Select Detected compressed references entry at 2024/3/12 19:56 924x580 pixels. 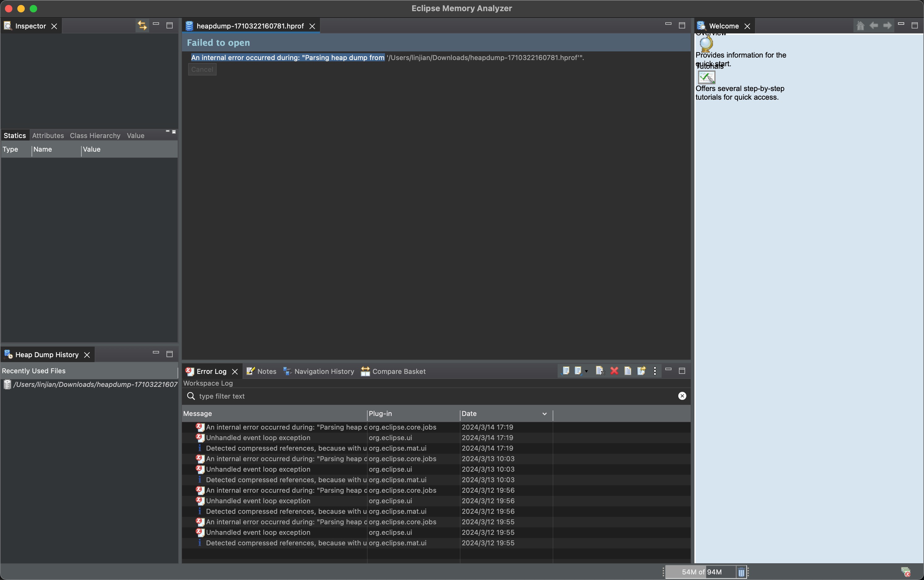pyautogui.click(x=437, y=511)
